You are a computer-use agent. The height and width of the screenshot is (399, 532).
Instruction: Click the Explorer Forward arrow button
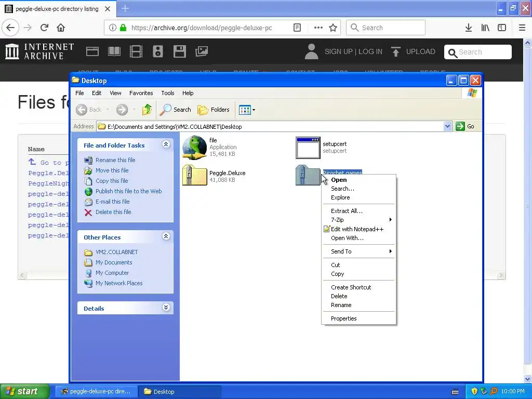122,110
